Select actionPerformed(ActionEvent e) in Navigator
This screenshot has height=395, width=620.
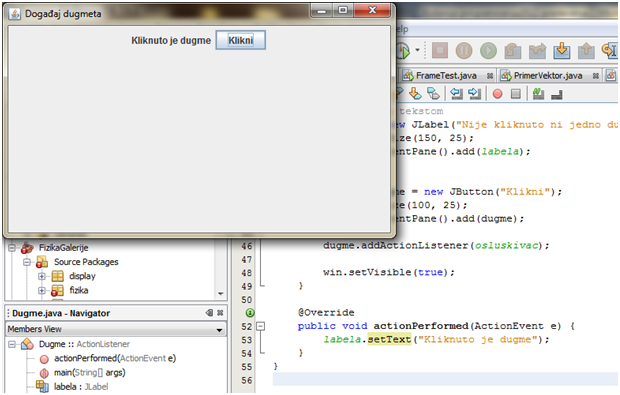click(x=115, y=359)
